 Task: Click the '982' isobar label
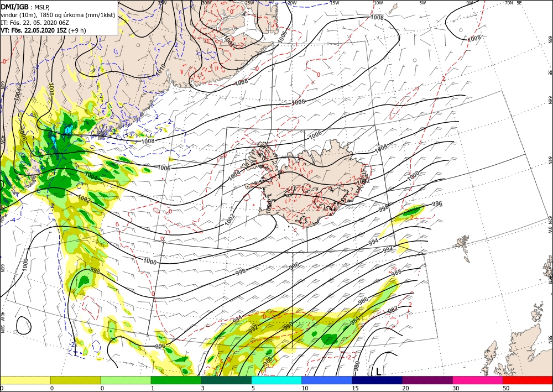coord(393,310)
